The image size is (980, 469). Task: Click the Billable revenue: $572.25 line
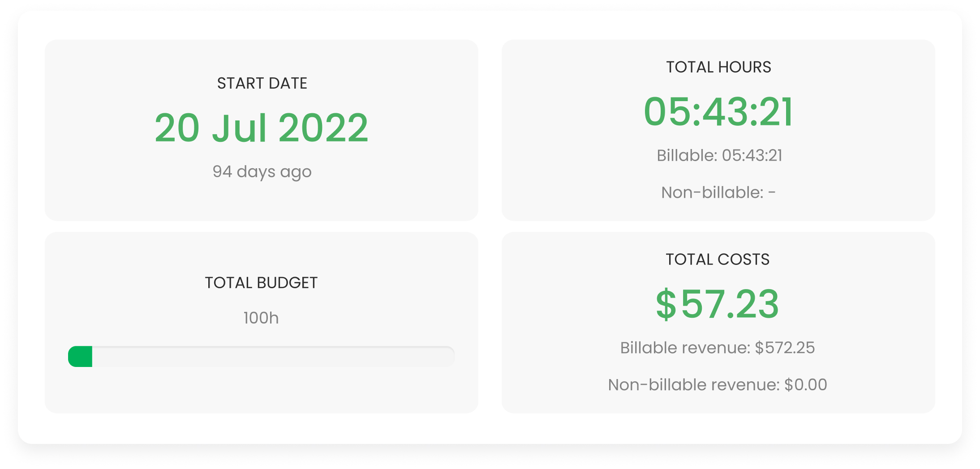click(718, 348)
